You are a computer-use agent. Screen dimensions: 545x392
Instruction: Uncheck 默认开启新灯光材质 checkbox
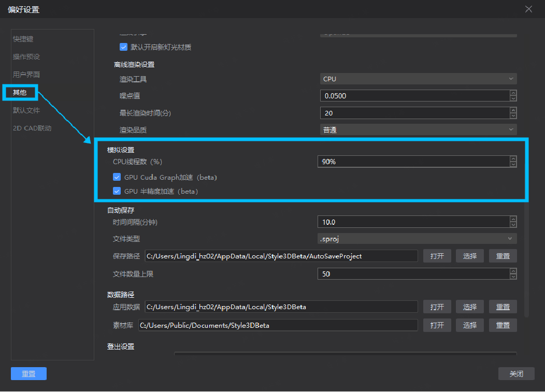click(x=123, y=47)
